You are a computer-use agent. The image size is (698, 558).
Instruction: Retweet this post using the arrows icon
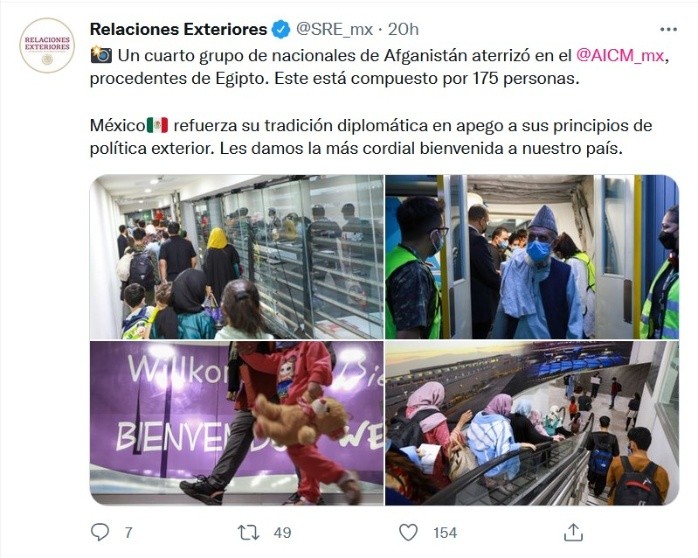[x=248, y=532]
